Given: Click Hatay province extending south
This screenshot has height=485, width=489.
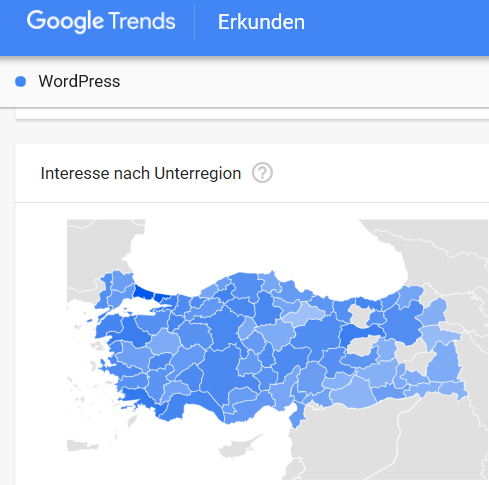Looking at the screenshot, I should click(x=296, y=417).
